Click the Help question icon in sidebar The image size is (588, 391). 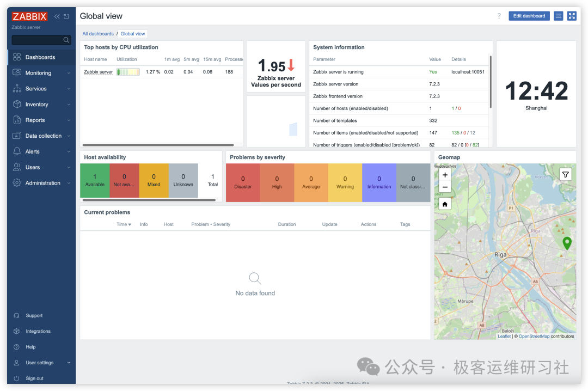pos(16,347)
